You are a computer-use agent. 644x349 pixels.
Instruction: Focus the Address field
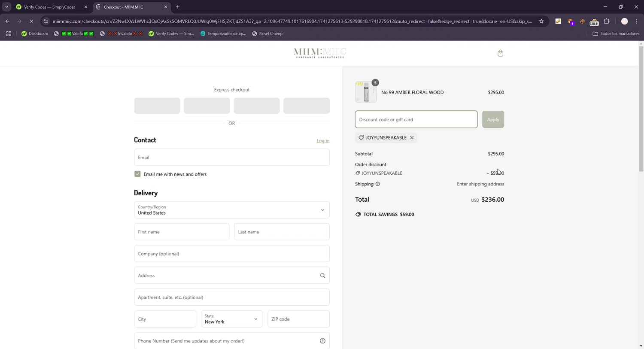232,276
